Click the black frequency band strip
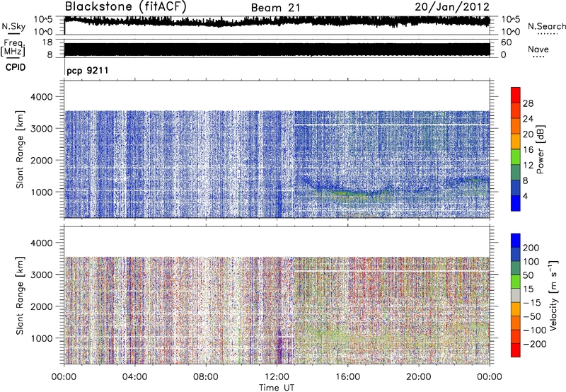This screenshot has height=392, width=566. click(277, 50)
